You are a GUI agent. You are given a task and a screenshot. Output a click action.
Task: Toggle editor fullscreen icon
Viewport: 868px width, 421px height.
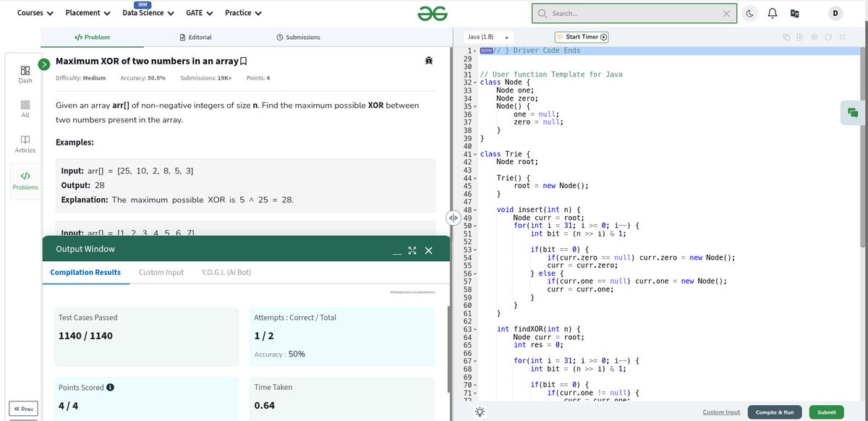[x=842, y=37]
